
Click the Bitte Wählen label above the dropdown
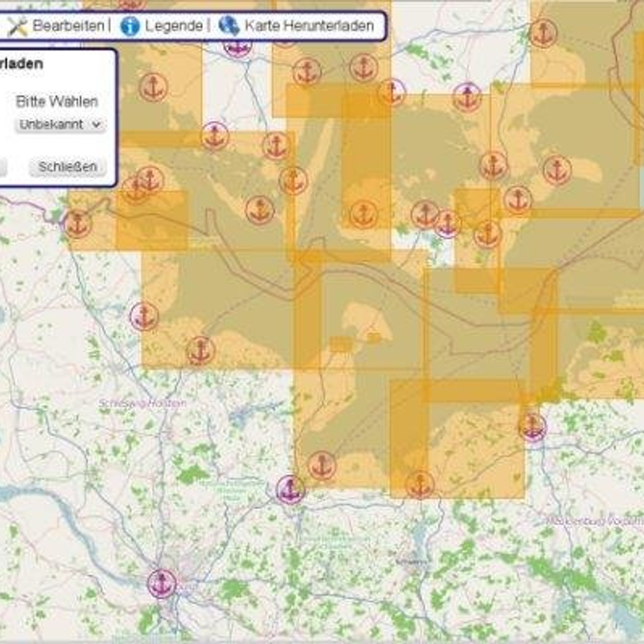pyautogui.click(x=57, y=101)
